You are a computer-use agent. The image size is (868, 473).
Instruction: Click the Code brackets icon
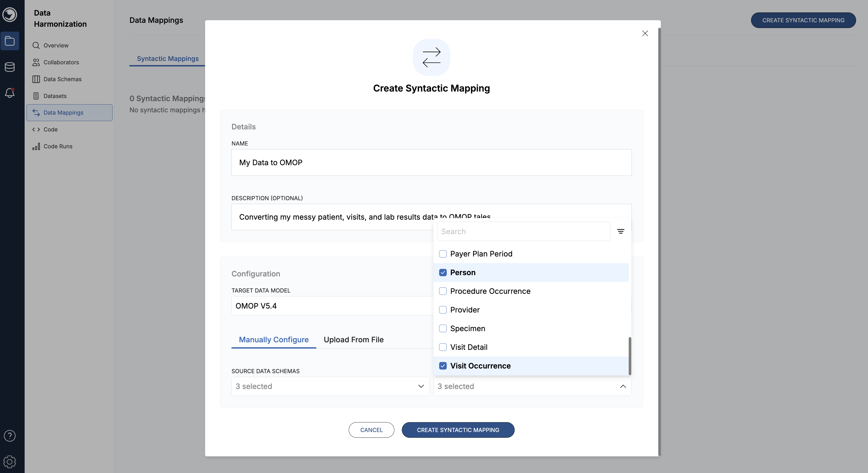(x=36, y=129)
